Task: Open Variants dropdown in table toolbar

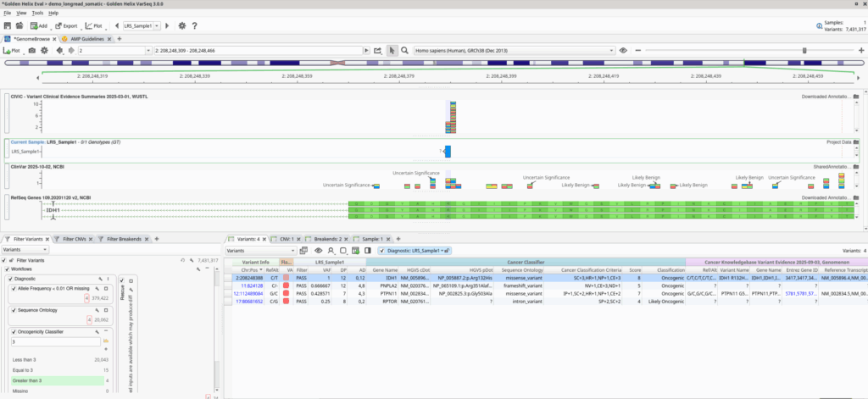Action: pyautogui.click(x=261, y=251)
